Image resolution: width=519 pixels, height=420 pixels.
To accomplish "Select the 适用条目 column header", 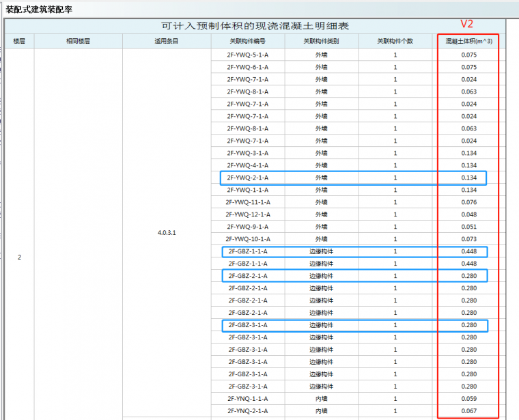I will click(167, 41).
